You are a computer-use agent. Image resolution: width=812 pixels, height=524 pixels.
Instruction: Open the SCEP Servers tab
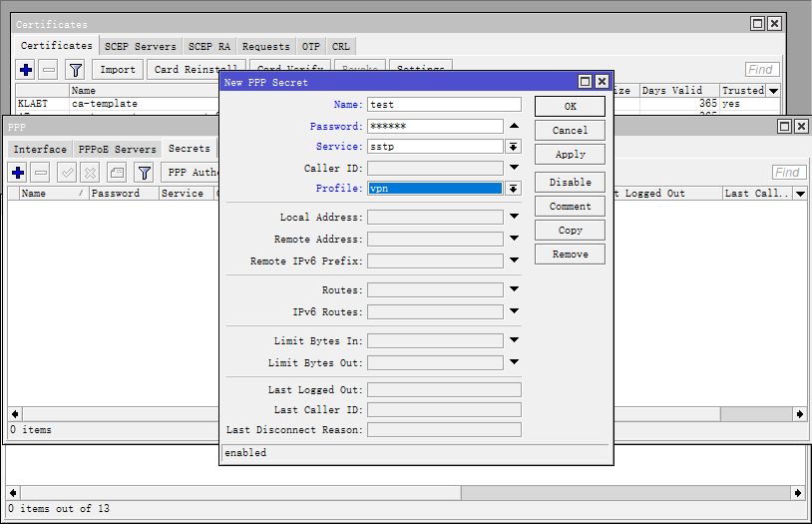click(141, 46)
